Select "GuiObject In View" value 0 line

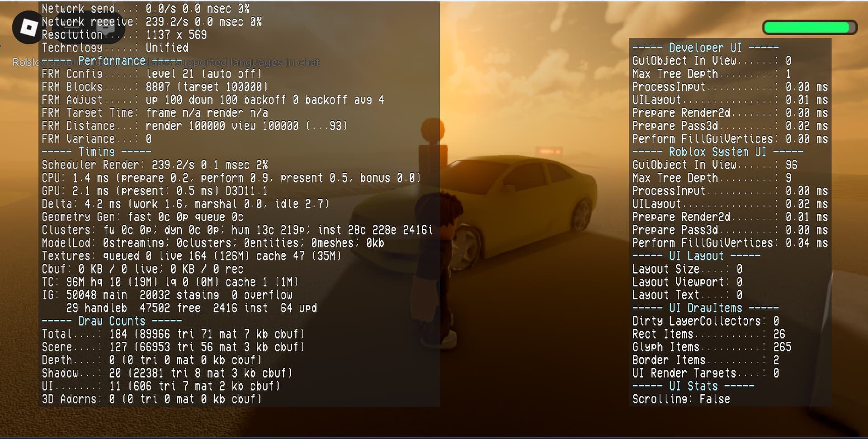pyautogui.click(x=712, y=61)
